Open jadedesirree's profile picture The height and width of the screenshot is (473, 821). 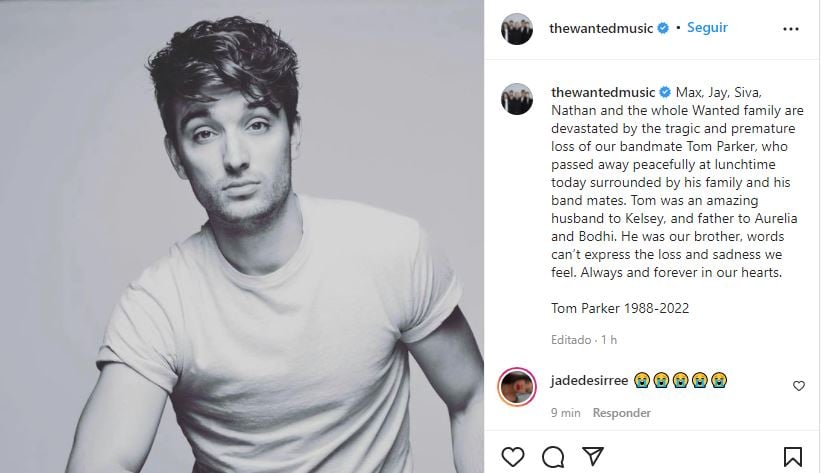pyautogui.click(x=517, y=385)
